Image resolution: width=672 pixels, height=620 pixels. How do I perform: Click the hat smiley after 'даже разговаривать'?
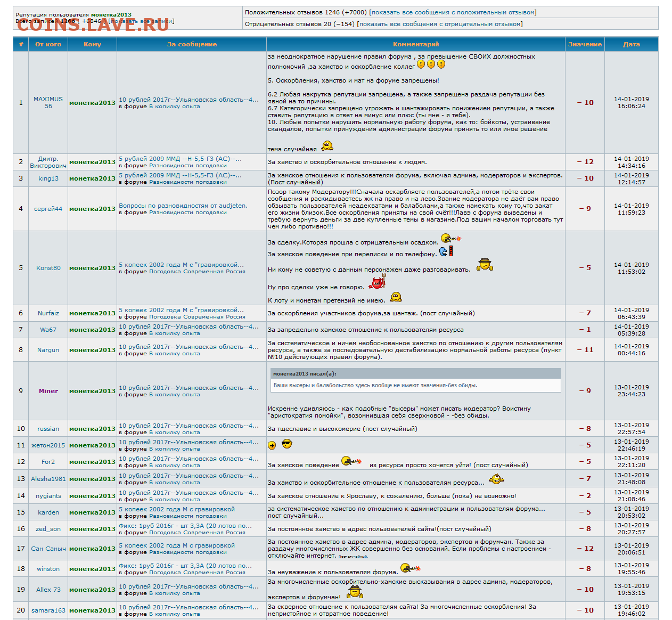(485, 265)
